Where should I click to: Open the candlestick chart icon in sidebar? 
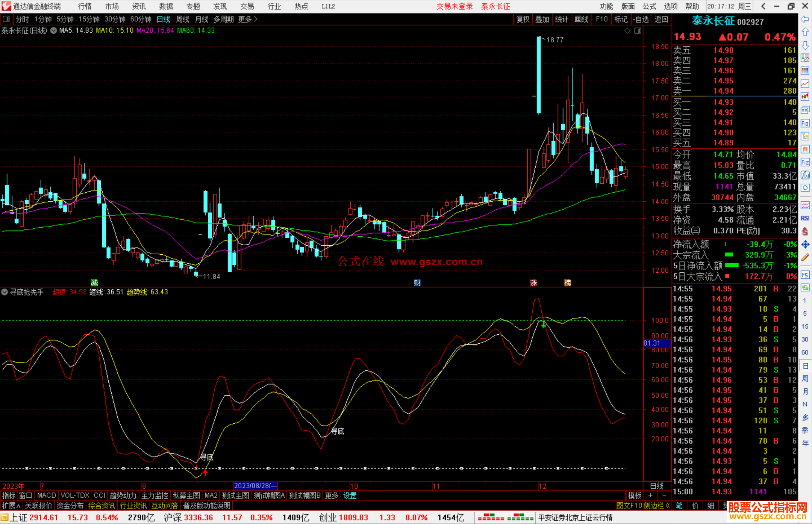[805, 97]
